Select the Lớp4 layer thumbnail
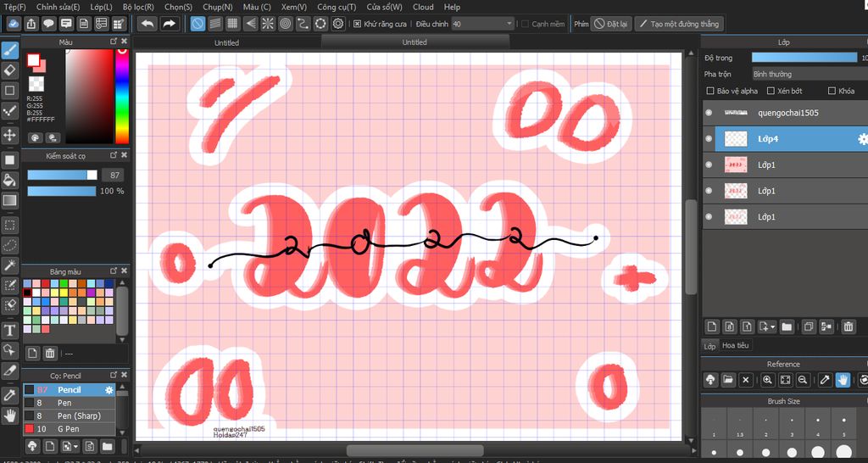The height and width of the screenshot is (463, 868). point(737,139)
